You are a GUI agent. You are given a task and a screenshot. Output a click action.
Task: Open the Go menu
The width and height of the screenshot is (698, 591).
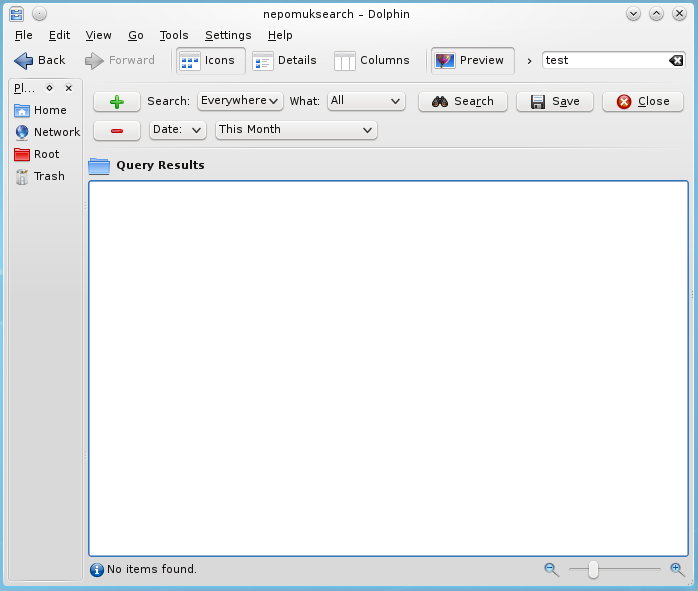(136, 35)
